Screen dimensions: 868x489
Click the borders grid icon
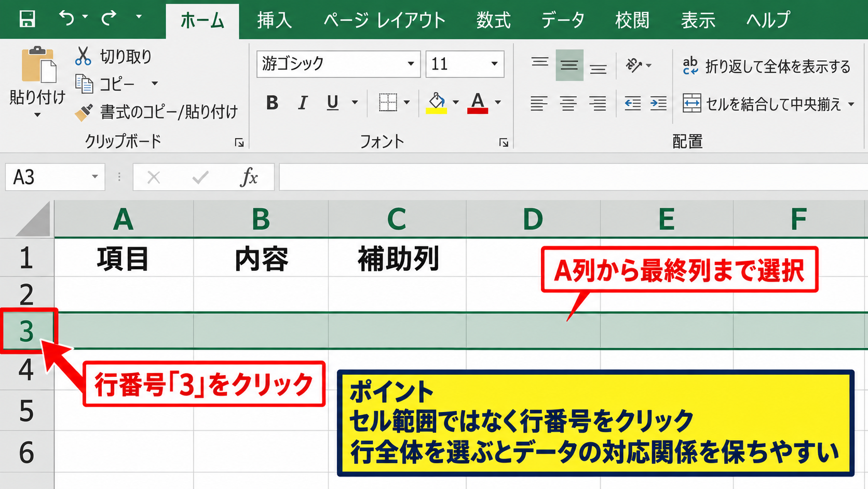pyautogui.click(x=388, y=102)
